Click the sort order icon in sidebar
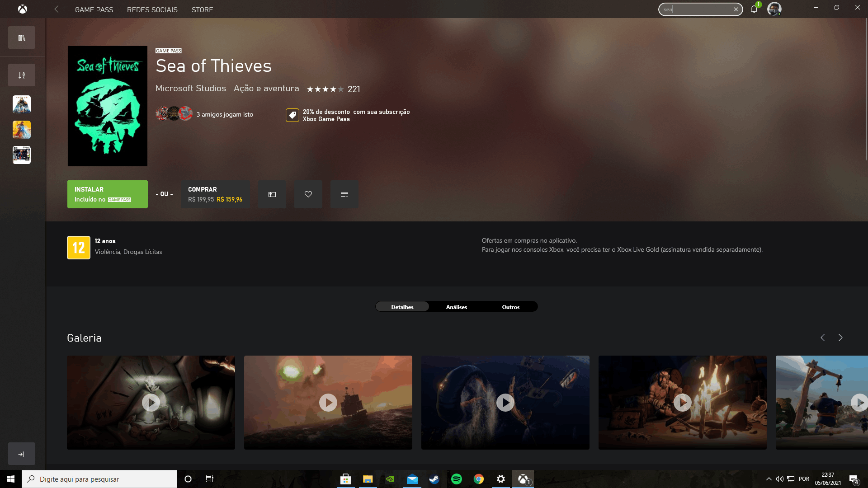Screen dimensions: 868x488 pyautogui.click(x=22, y=75)
